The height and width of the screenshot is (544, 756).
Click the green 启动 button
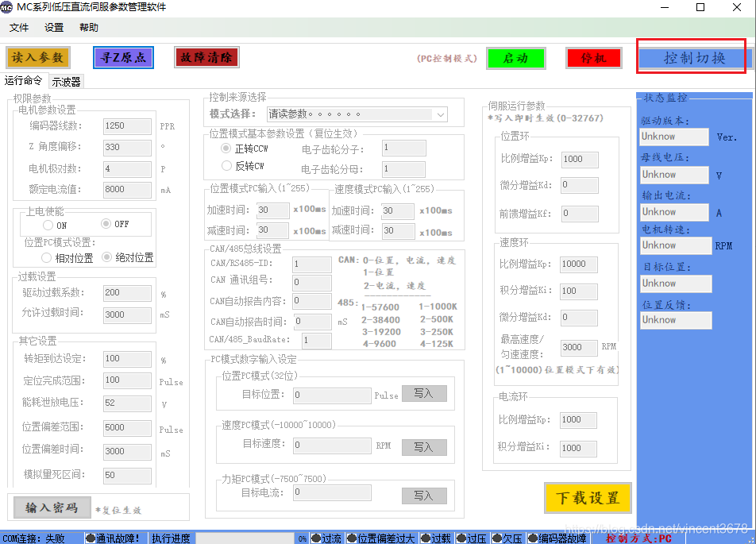coord(516,58)
